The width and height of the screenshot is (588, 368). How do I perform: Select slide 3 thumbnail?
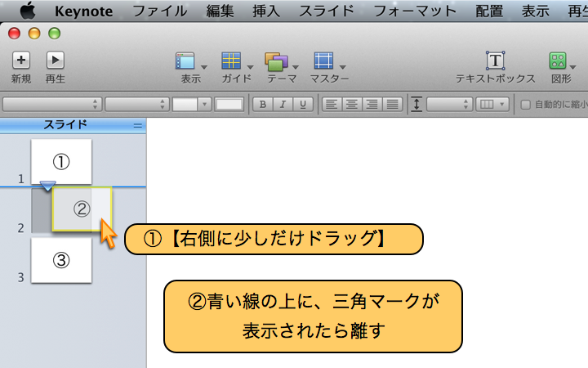(61, 260)
